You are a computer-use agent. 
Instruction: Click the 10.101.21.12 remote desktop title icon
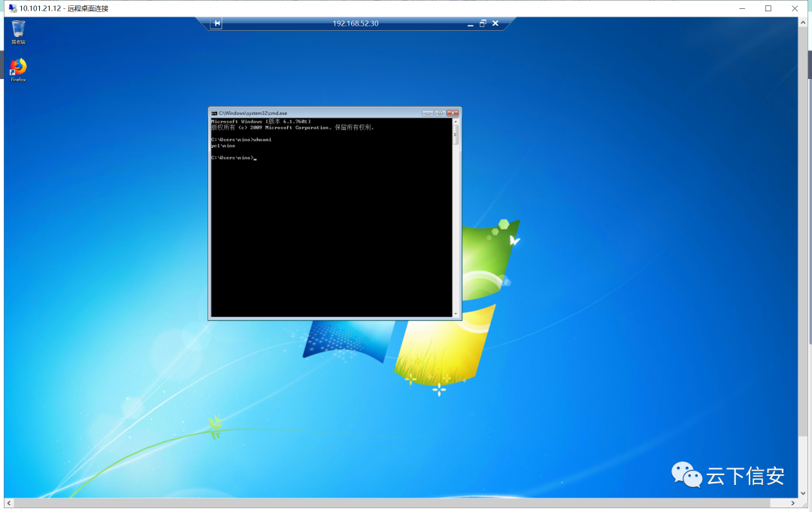13,8
